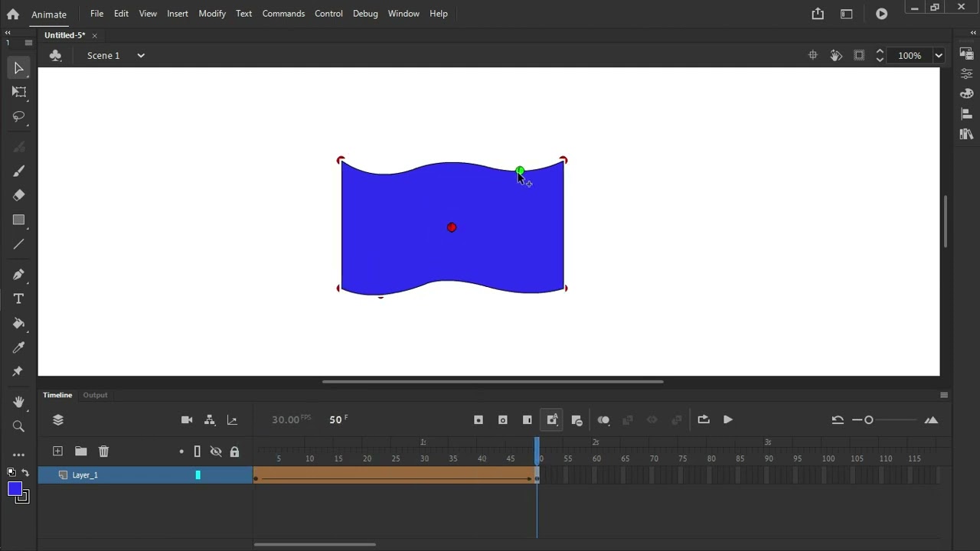Select the Lasso tool

pyautogui.click(x=18, y=117)
